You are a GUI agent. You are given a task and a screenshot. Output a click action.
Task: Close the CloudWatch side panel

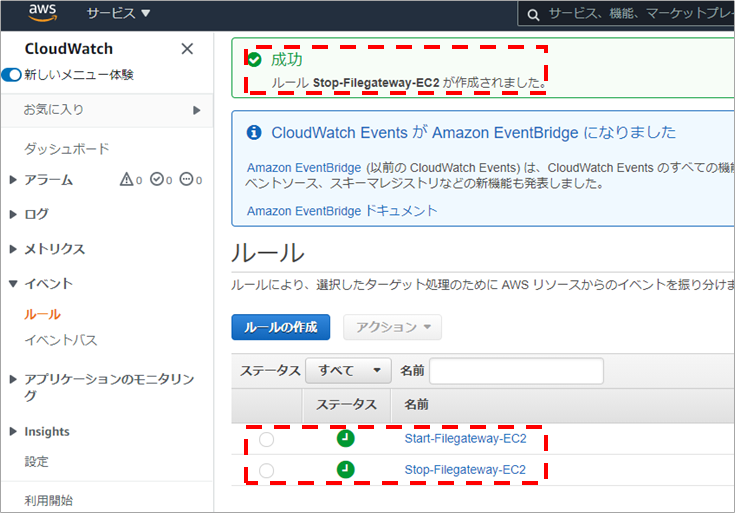click(x=187, y=49)
